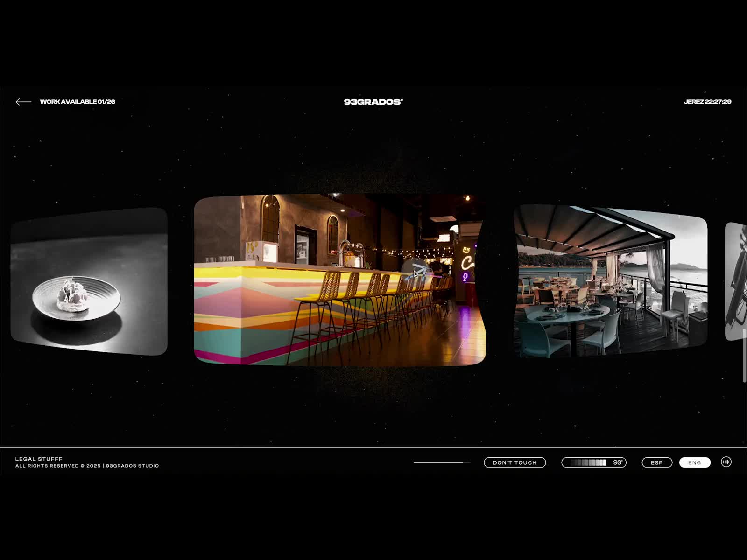
Task: Open the LEGAL STUFFF link
Action: [x=39, y=459]
